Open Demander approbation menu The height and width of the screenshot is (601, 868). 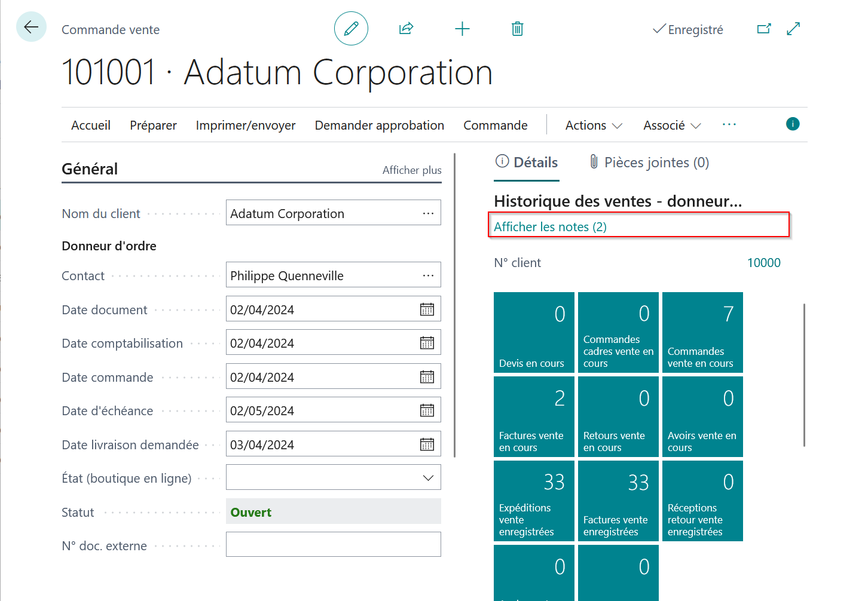(380, 125)
